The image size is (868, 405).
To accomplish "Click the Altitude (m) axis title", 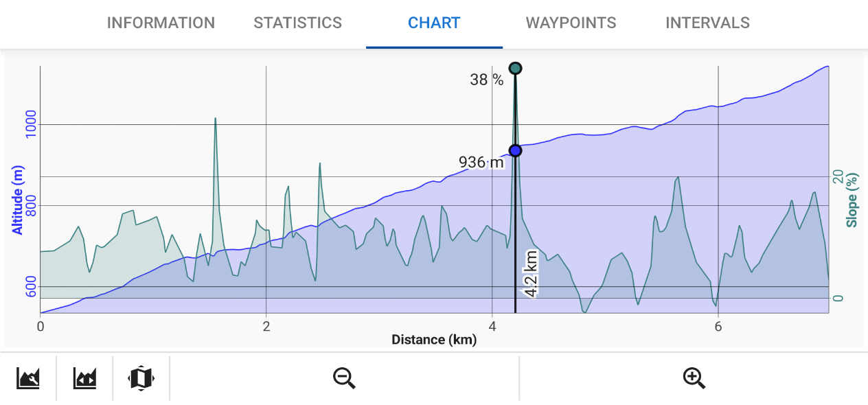I will 17,200.
